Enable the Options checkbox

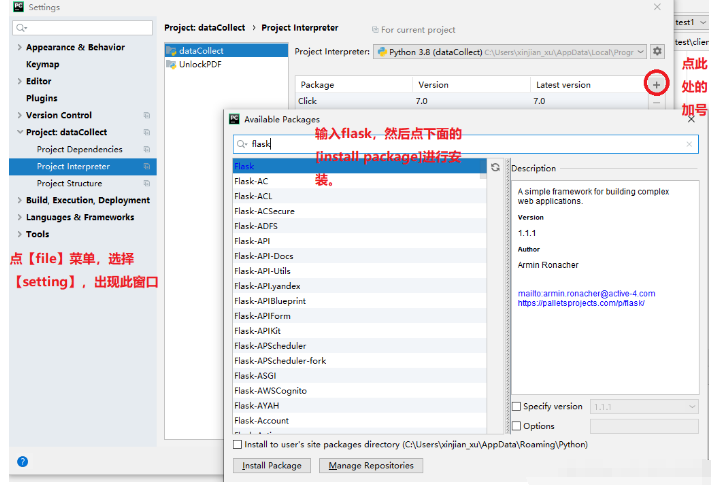[x=517, y=426]
